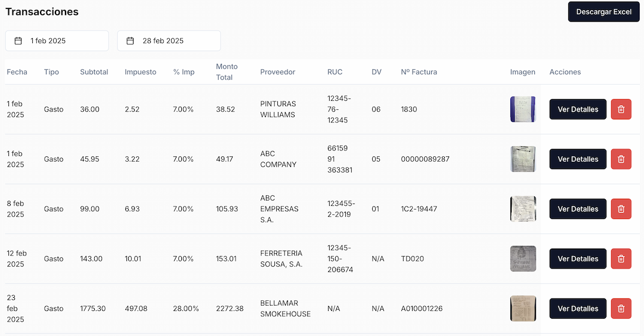Delete the BELLAMAR SMOKEHOUSE transaction
Viewport: 644px width, 336px height.
click(621, 309)
